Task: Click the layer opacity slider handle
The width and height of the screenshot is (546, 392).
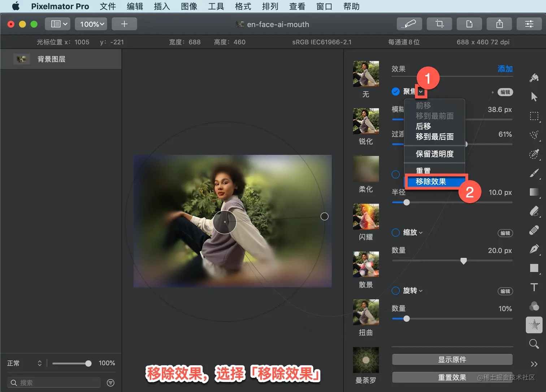Action: [x=88, y=363]
